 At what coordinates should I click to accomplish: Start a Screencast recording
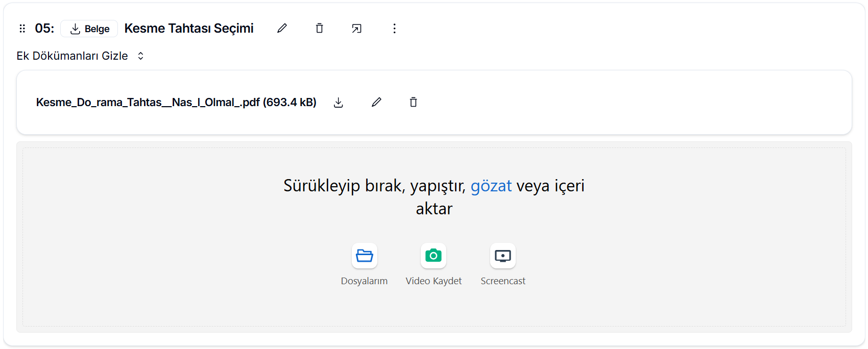[x=503, y=256]
